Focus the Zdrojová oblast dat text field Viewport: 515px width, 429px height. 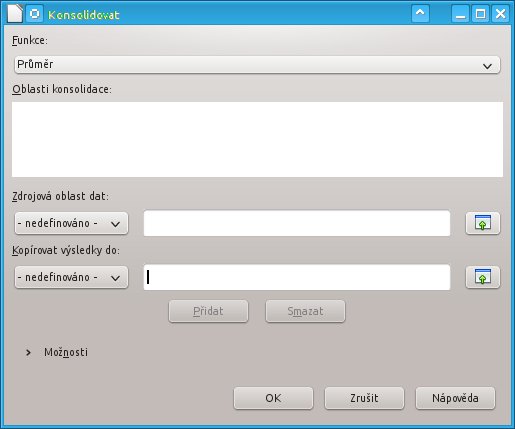coord(297,223)
